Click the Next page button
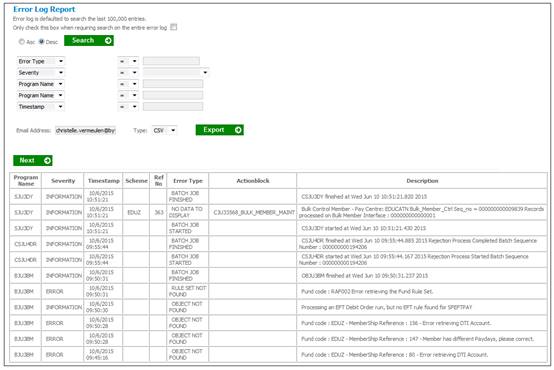 click(33, 160)
